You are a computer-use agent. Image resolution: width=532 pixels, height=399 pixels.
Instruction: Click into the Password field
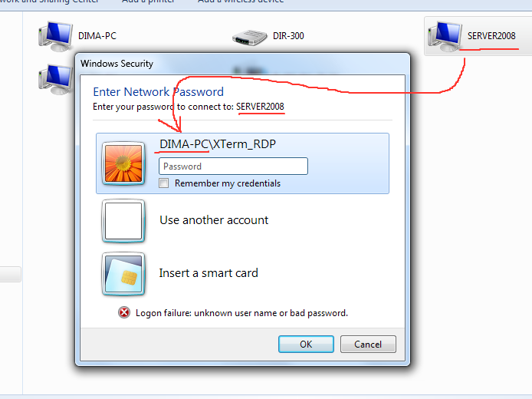[234, 166]
